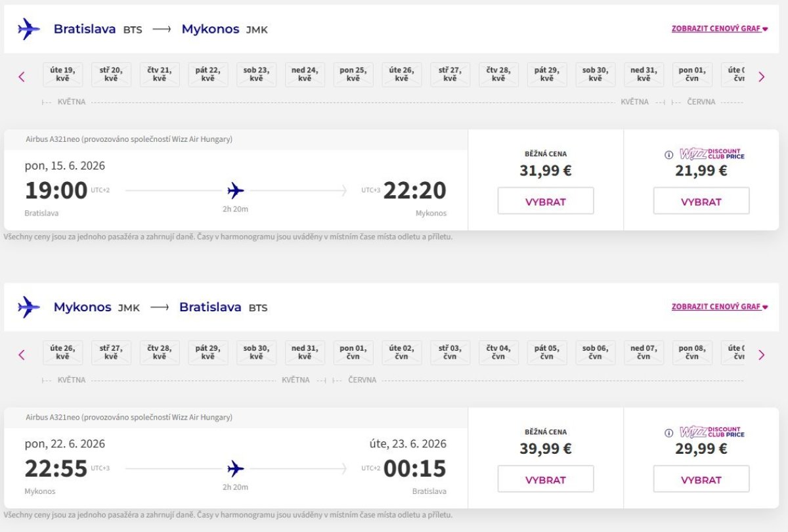Click the airplane icon beside Bratislava–Mykonos route header
This screenshot has width=788, height=532.
tap(29, 29)
